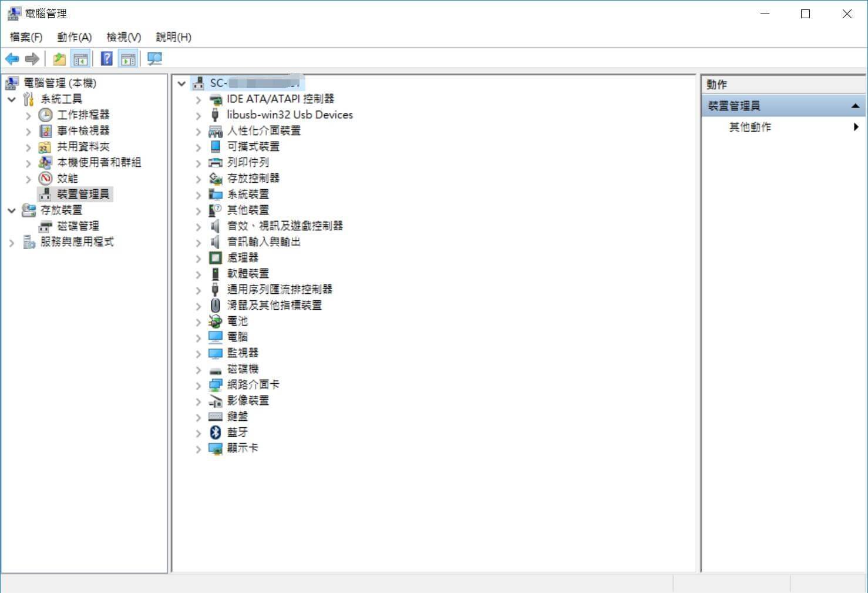Viewport: 868px width, 593px height.
Task: Open the 檢視(V) menu
Action: (123, 37)
